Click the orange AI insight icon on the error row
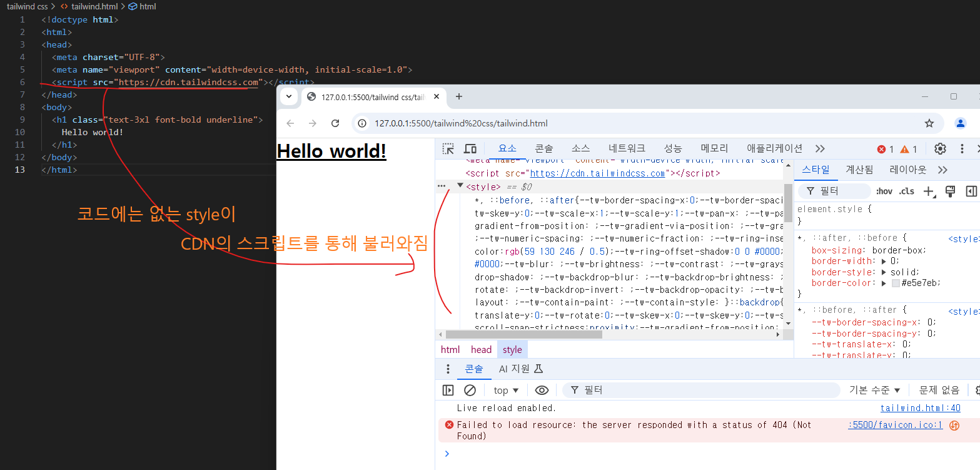This screenshot has width=980, height=470. 954,426
